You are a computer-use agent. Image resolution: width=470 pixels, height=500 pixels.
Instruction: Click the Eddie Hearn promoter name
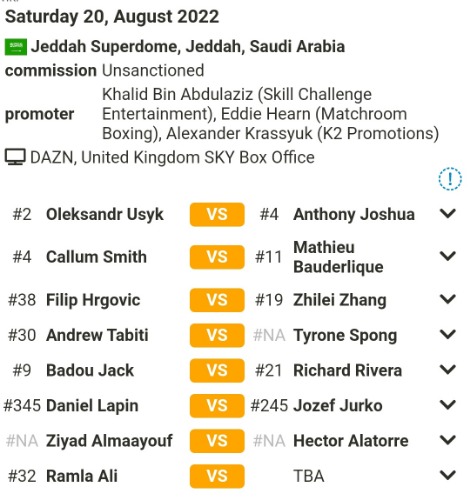266,114
